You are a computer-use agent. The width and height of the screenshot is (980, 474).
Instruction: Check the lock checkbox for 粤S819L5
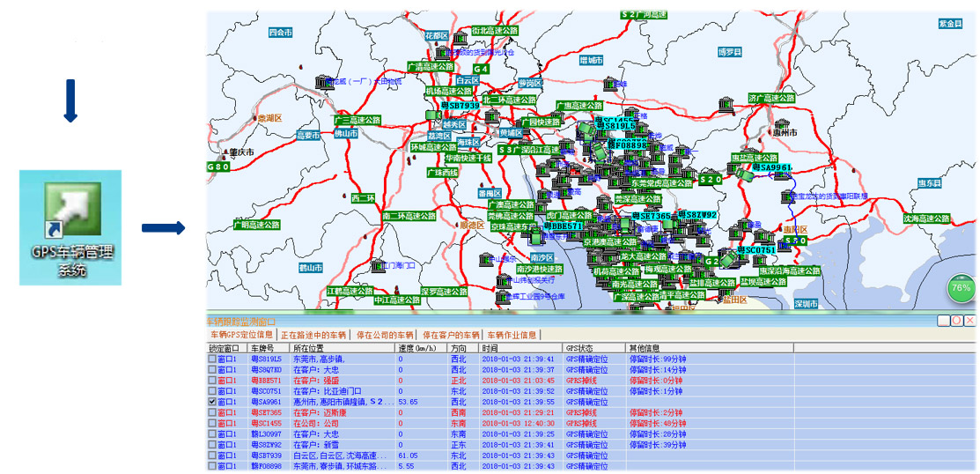pos(210,359)
